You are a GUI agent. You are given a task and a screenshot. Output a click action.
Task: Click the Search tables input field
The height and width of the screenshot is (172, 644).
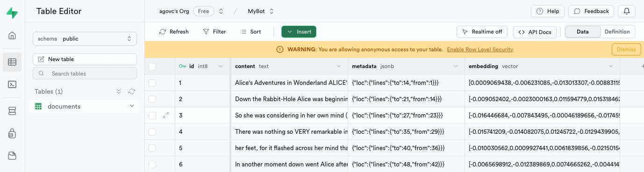click(85, 73)
